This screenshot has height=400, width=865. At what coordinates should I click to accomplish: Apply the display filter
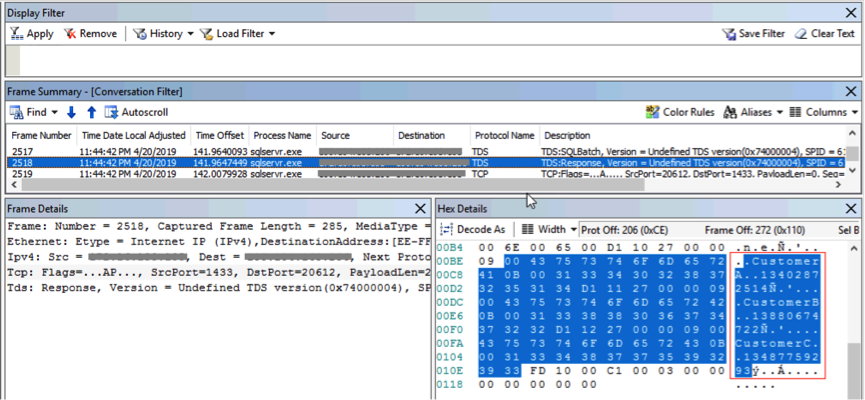32,33
